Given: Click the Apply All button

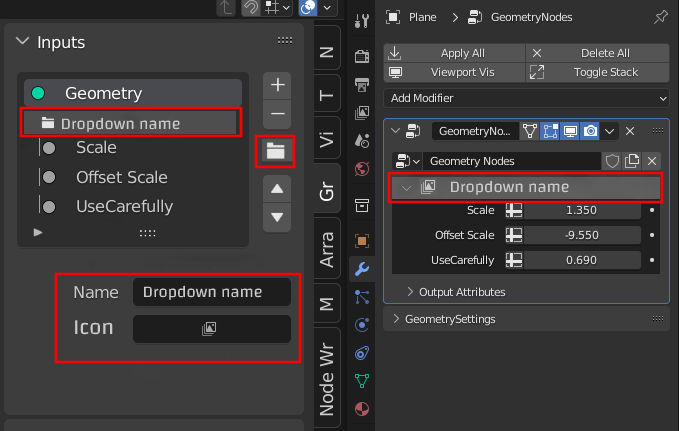Looking at the screenshot, I should pyautogui.click(x=454, y=53).
